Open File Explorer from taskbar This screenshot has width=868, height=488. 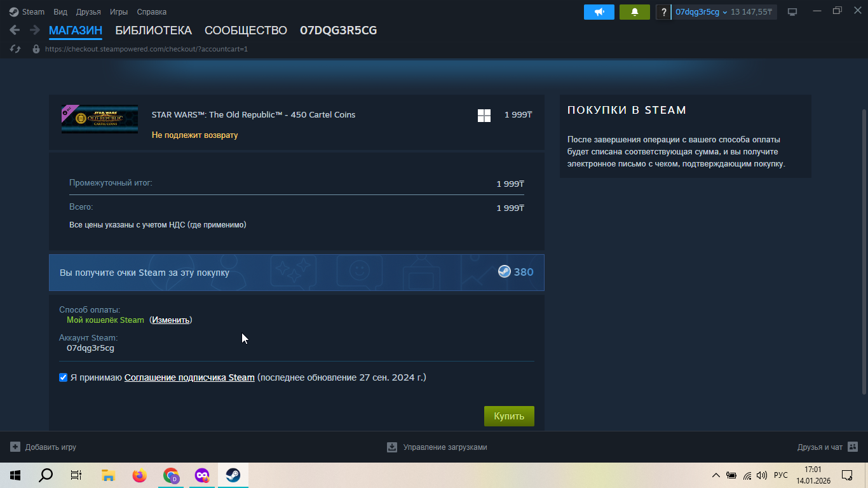point(108,475)
